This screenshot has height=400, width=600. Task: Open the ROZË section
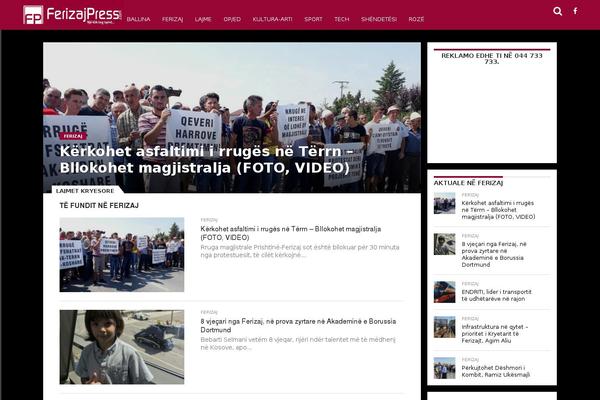416,19
